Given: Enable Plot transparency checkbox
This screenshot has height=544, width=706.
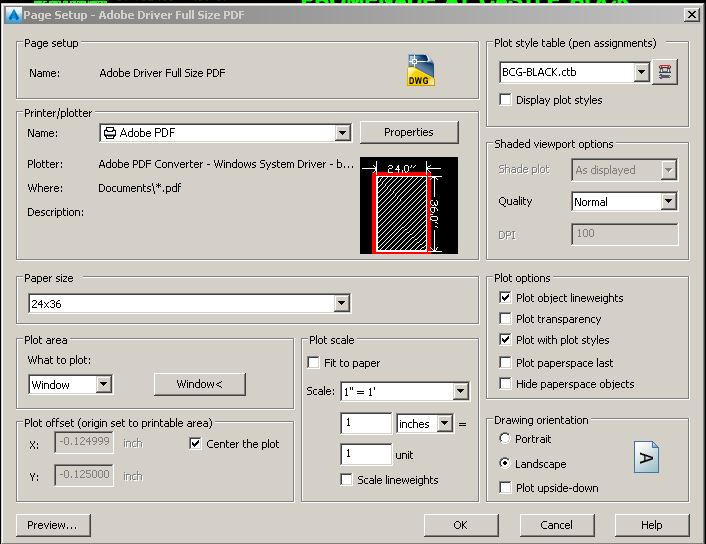Looking at the screenshot, I should tap(505, 319).
